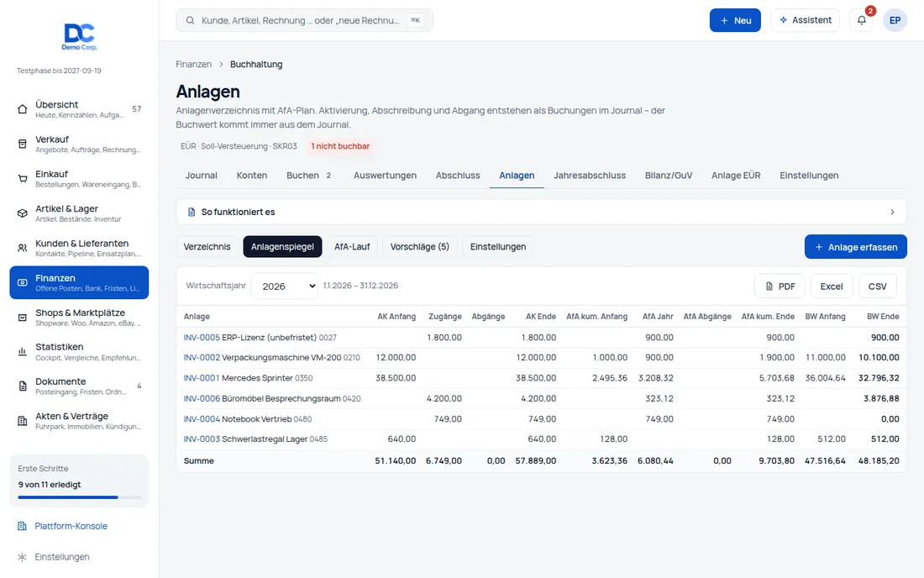Click the document icon beside So funktioniert es
The width and height of the screenshot is (924, 578).
click(x=192, y=212)
